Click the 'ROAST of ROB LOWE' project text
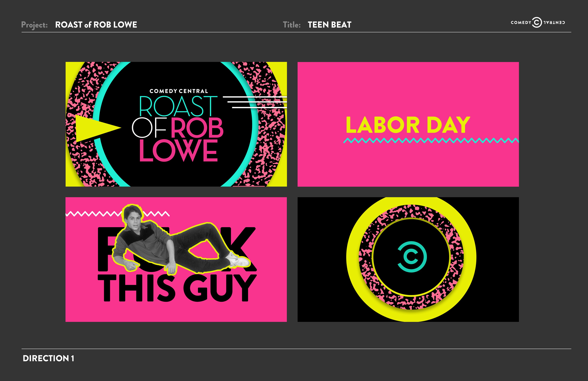 96,25
